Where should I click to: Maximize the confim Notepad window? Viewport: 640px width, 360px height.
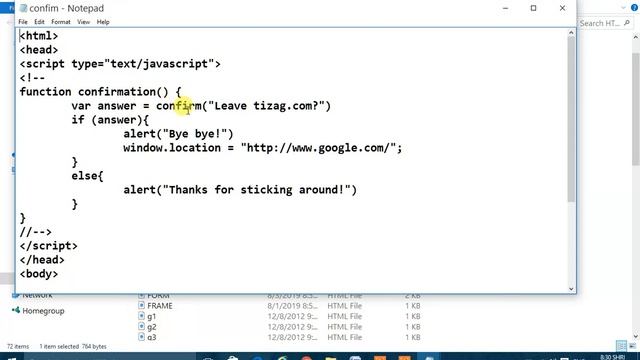(533, 8)
